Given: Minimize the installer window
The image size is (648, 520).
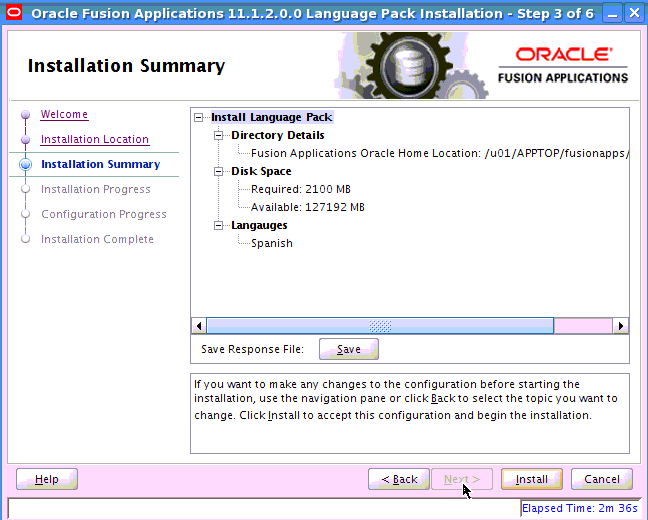Looking at the screenshot, I should click(613, 14).
